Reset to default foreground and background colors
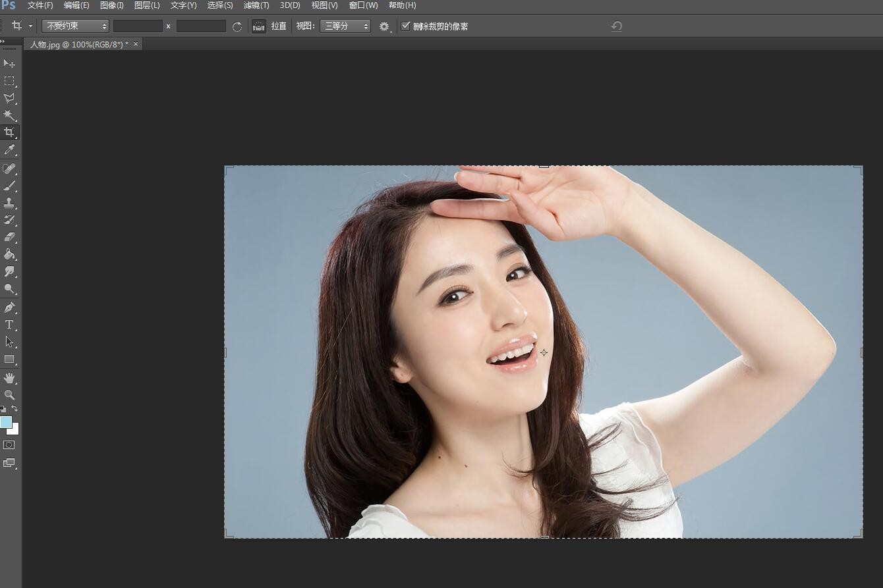The height and width of the screenshot is (588, 883). point(3,409)
